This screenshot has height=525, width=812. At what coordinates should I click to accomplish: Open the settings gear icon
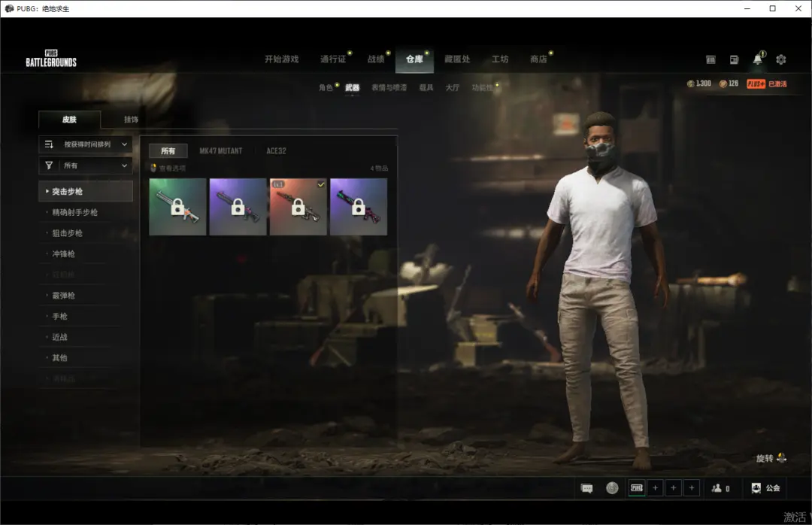780,59
